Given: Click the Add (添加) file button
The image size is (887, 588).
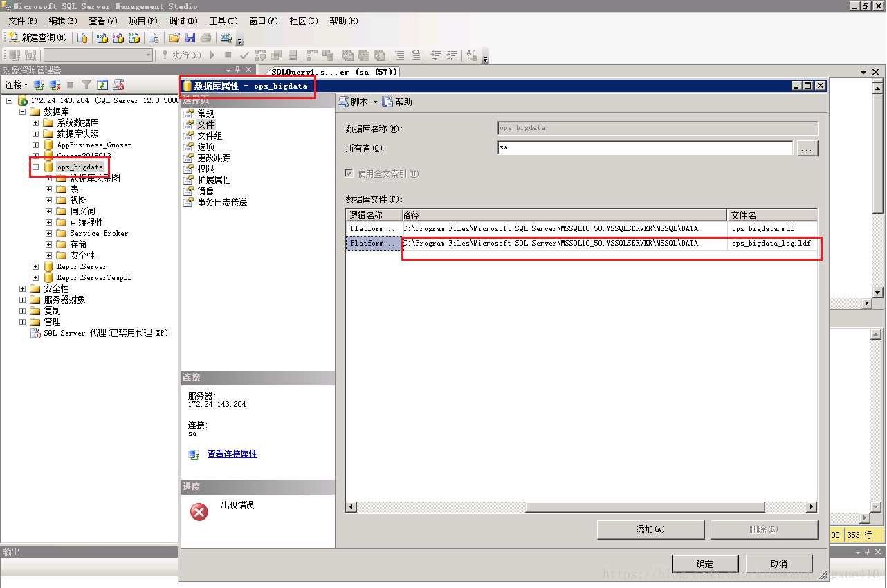Looking at the screenshot, I should coord(650,529).
